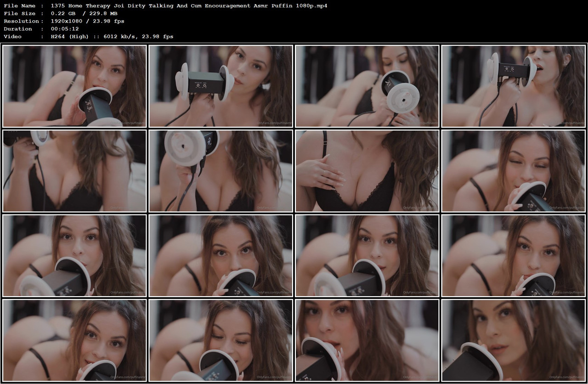Select the bottom-left thumbnail of the grid
This screenshot has width=588, height=384.
pos(74,341)
